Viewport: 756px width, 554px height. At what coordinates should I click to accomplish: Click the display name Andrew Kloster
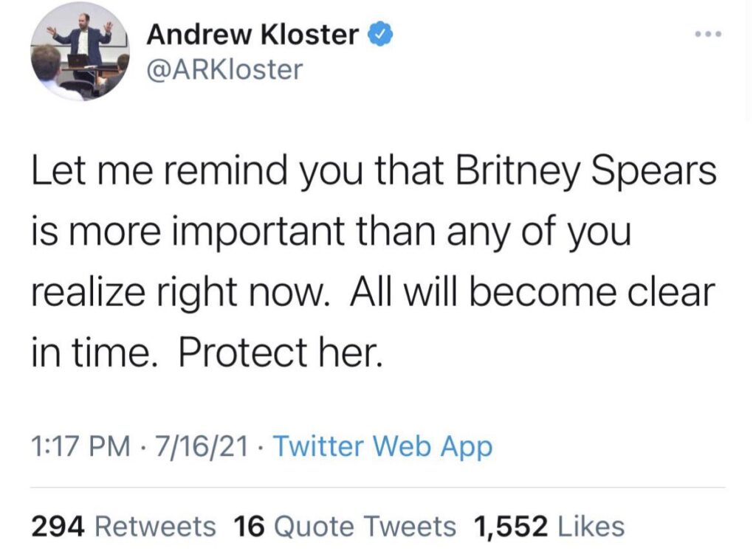(253, 34)
